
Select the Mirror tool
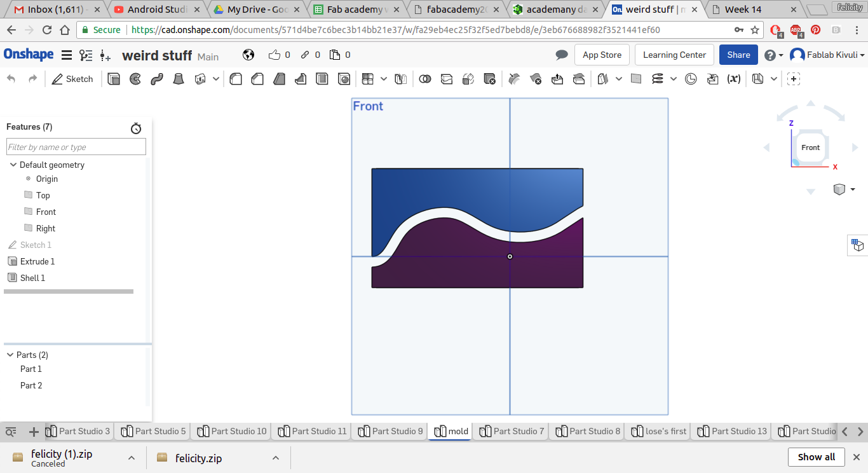(x=400, y=79)
